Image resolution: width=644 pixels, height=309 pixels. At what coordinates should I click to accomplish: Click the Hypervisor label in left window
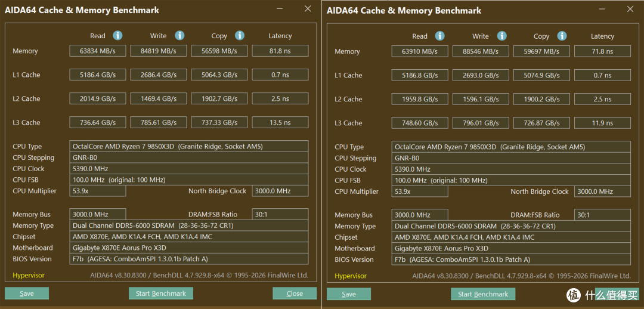pos(29,276)
